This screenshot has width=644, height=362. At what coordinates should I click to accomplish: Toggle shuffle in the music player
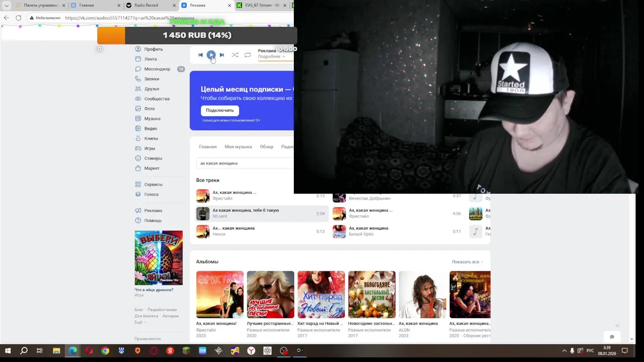point(235,55)
